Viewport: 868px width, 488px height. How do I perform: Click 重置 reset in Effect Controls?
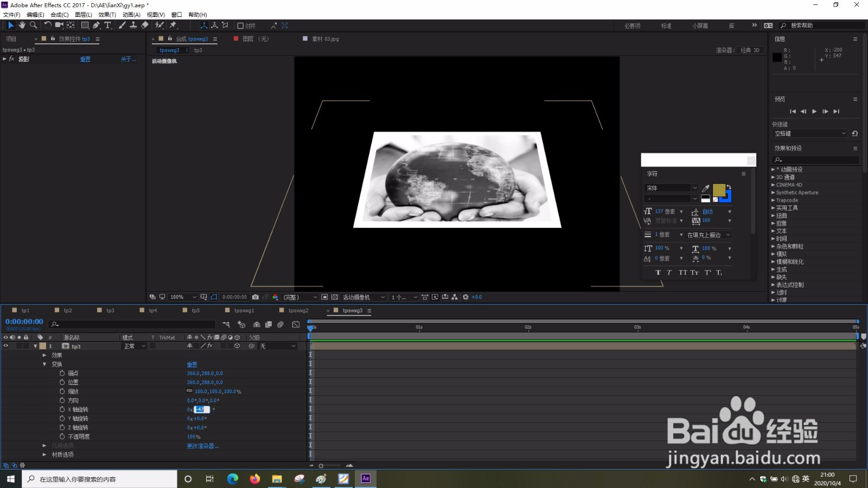[86, 59]
